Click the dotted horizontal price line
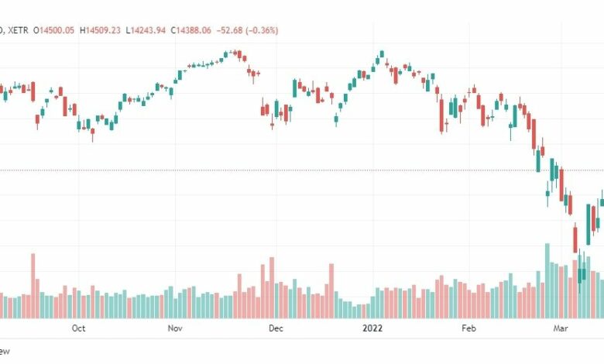This screenshot has width=604, height=364. [x=302, y=170]
